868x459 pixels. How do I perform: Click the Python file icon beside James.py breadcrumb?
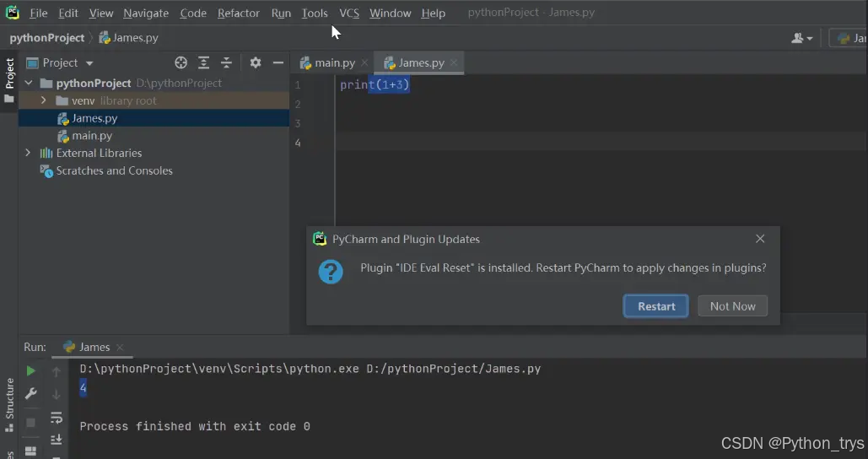(x=104, y=38)
